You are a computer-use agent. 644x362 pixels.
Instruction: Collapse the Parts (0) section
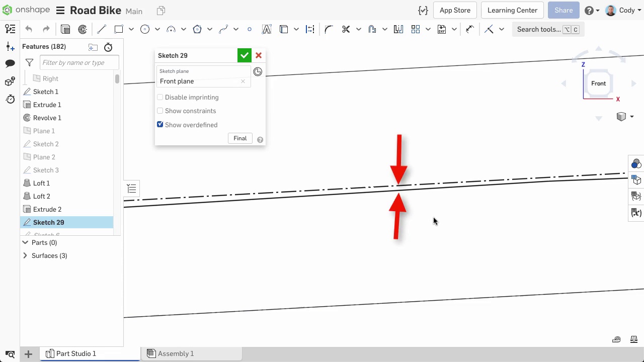tap(25, 242)
